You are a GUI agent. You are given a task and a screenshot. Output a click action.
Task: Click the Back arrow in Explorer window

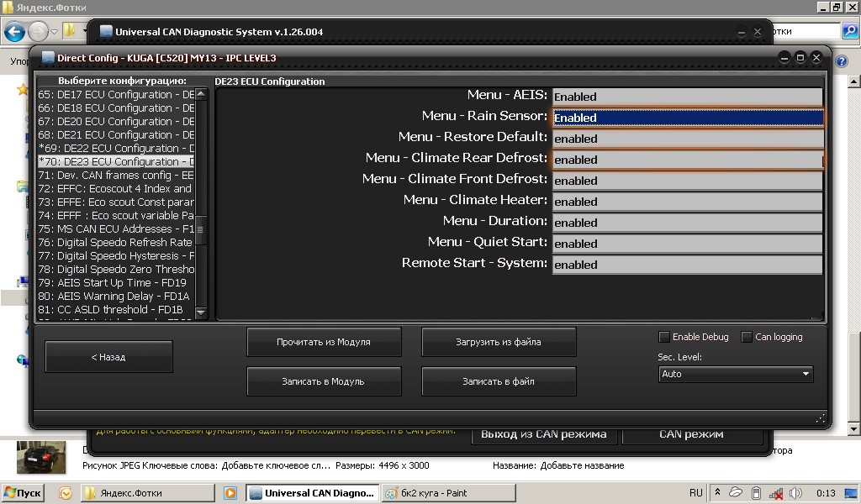click(x=15, y=32)
